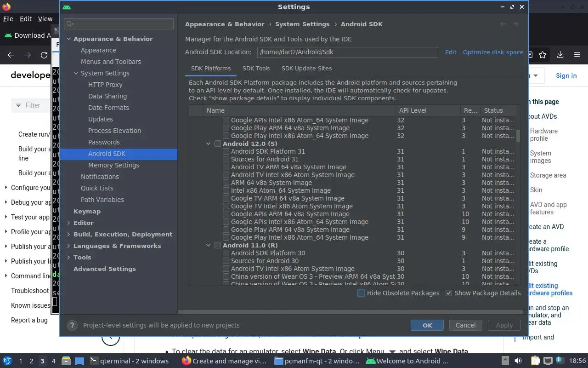Collapse the System Settings tree node
This screenshot has height=368, width=588.
coord(76,73)
